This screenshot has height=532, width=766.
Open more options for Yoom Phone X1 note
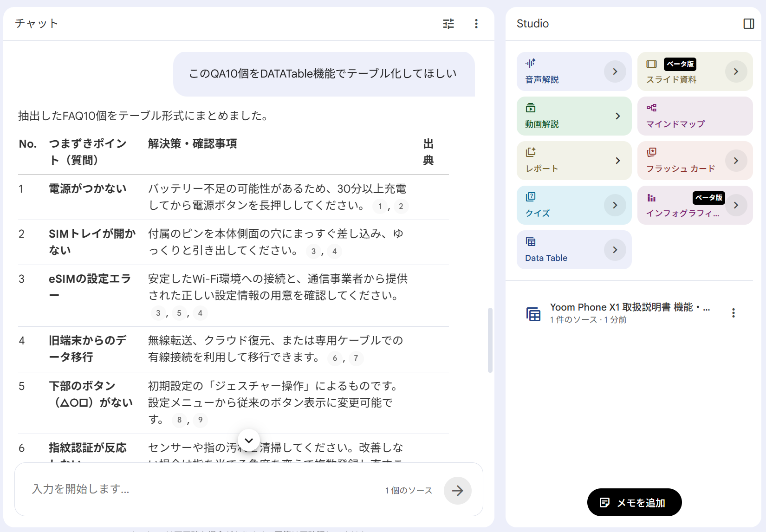[x=734, y=313]
